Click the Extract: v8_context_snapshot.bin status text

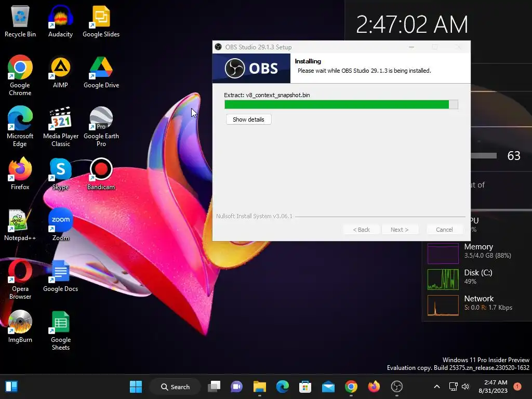267,95
